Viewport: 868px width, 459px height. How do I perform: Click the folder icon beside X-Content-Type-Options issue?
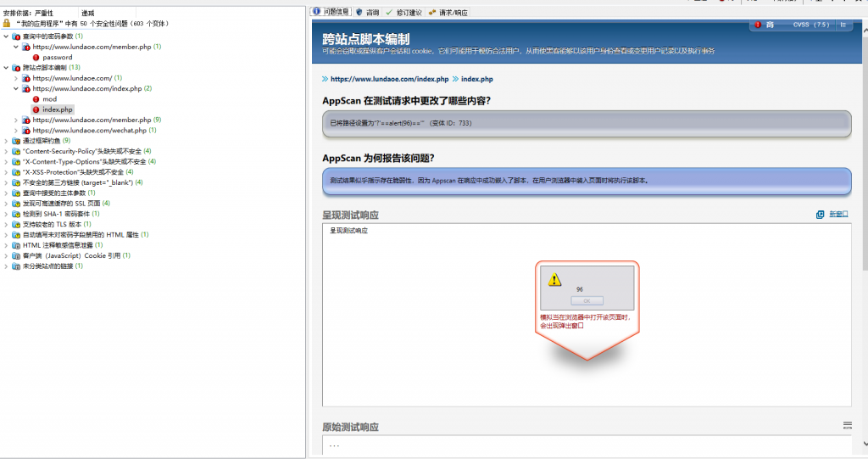pyautogui.click(x=16, y=162)
